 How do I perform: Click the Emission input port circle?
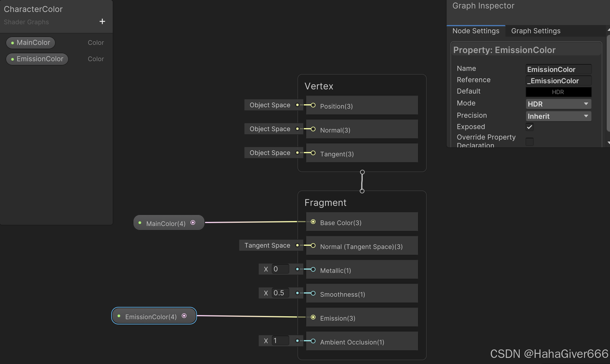click(313, 317)
